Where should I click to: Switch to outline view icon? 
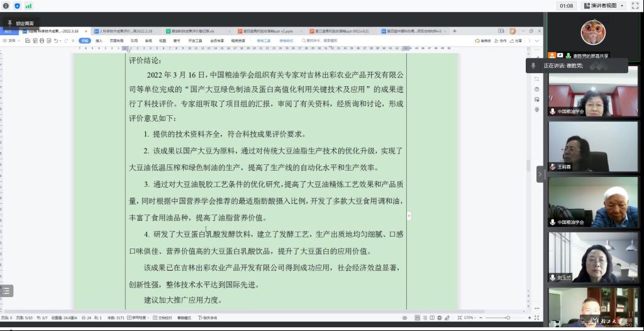(425, 318)
